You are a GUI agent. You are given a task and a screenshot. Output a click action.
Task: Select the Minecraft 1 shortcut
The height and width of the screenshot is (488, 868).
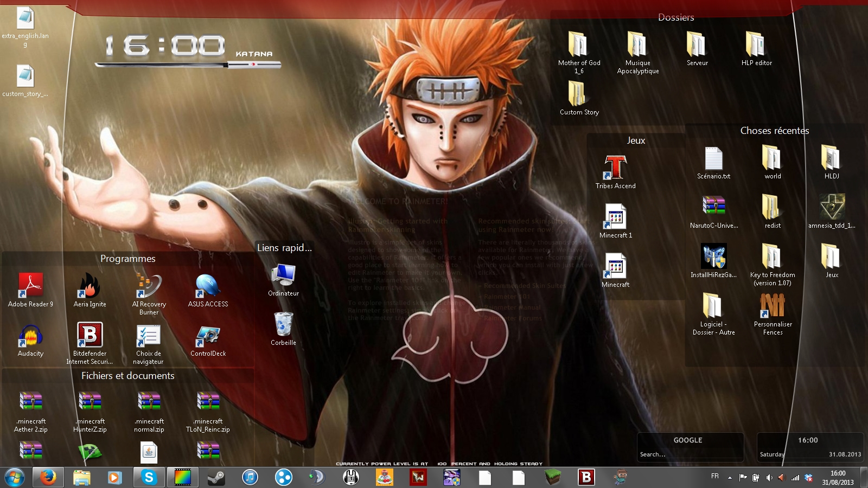616,221
